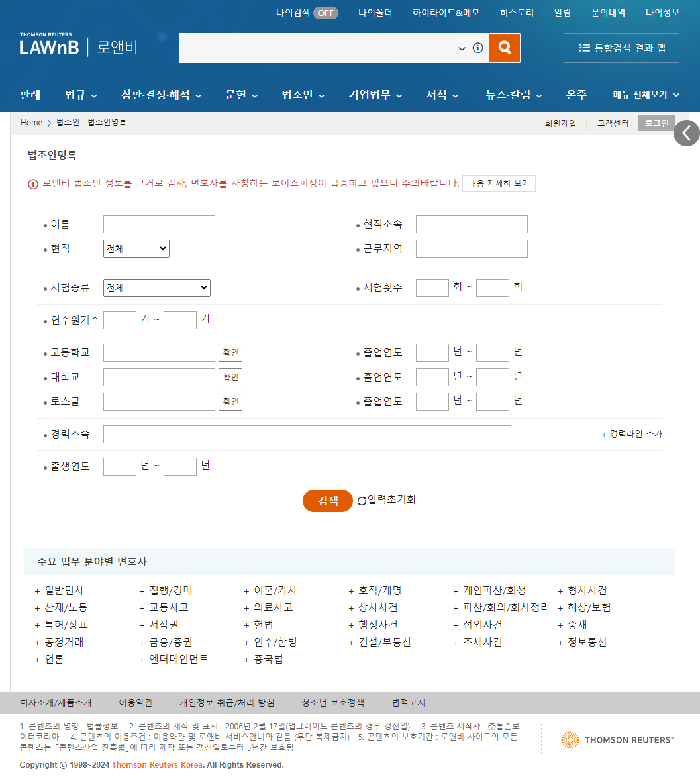
Task: Open 하이라이트&메모 link
Action: point(446,13)
